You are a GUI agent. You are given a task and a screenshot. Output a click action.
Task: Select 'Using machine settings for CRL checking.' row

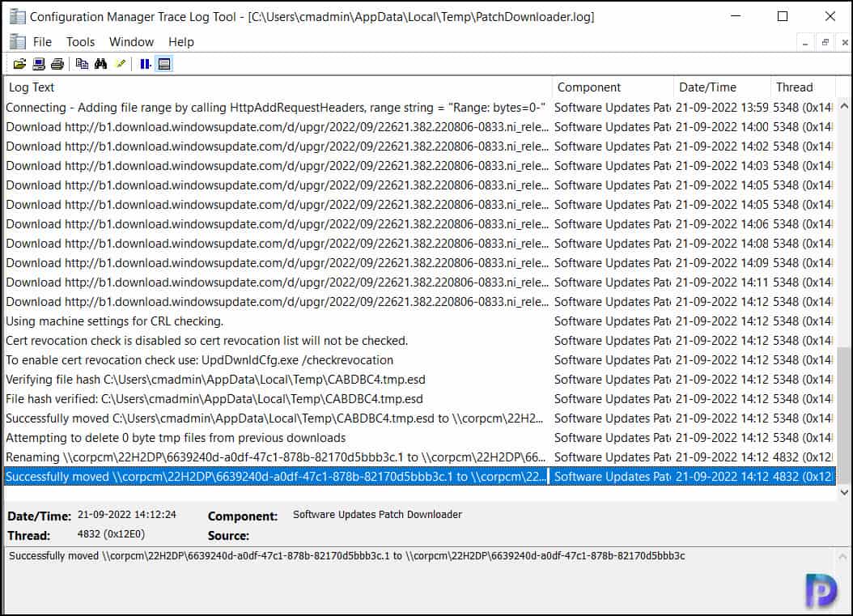[419, 321]
